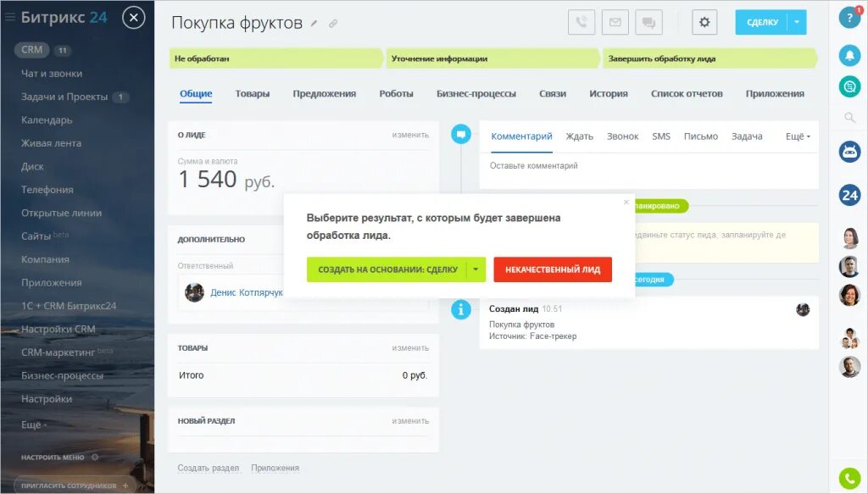This screenshot has height=494, width=868.
Task: Select the Ждать timeline tab
Action: coord(579,136)
